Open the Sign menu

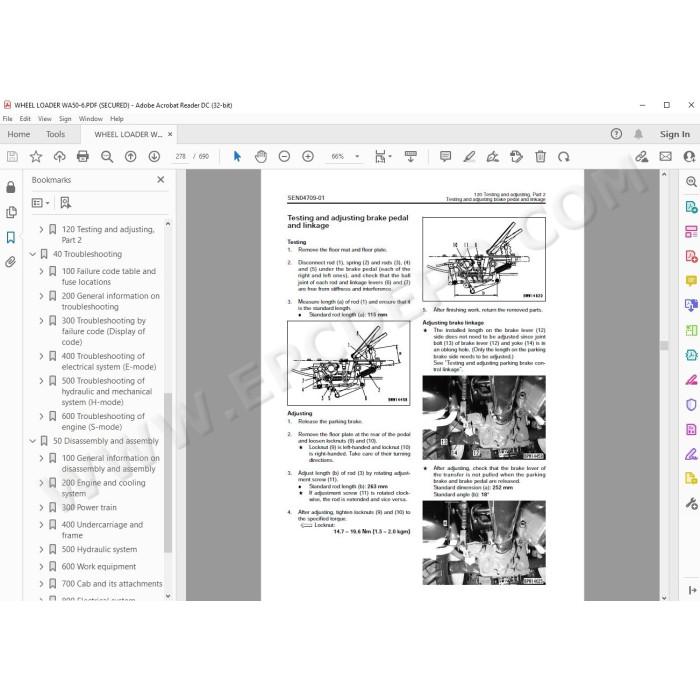[x=65, y=119]
